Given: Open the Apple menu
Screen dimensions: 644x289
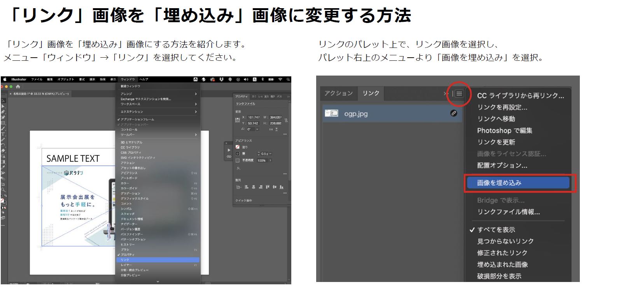Looking at the screenshot, I should 5,79.
